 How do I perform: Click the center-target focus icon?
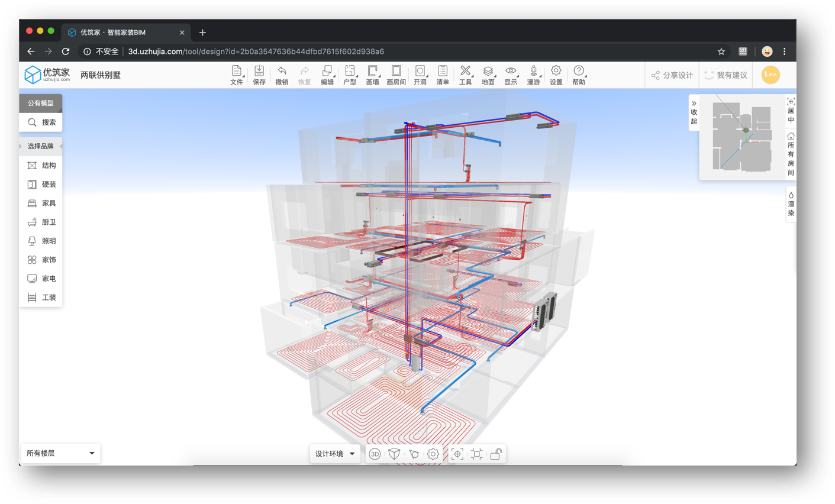tap(457, 454)
